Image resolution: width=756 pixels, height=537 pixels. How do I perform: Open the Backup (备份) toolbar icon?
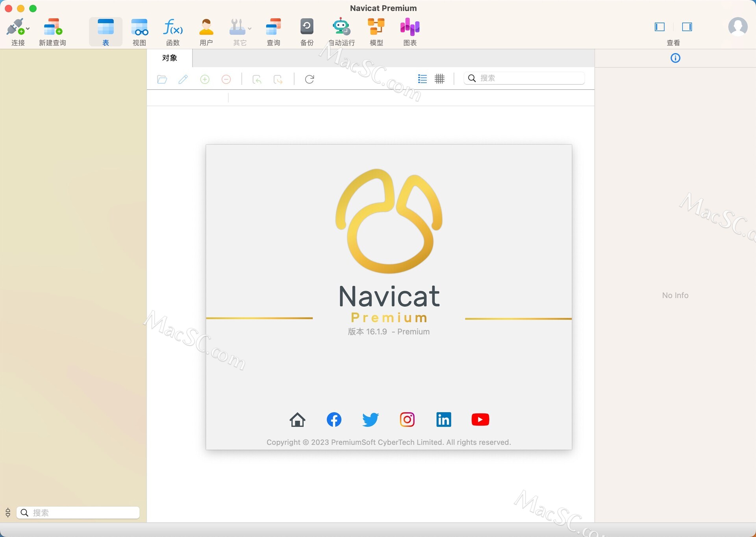click(x=307, y=27)
